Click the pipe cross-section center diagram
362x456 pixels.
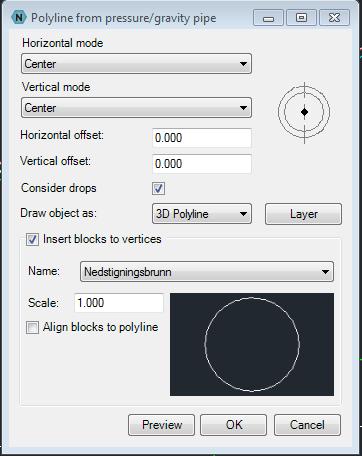click(304, 112)
